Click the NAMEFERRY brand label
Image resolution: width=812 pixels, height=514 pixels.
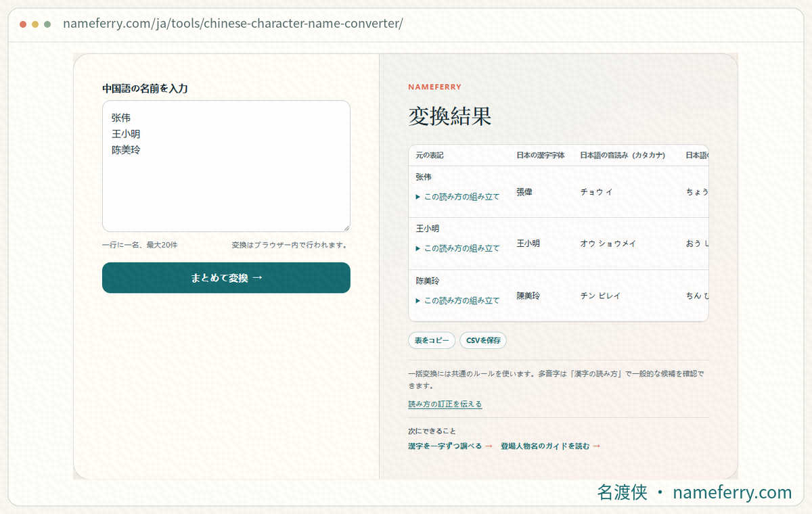tap(435, 87)
